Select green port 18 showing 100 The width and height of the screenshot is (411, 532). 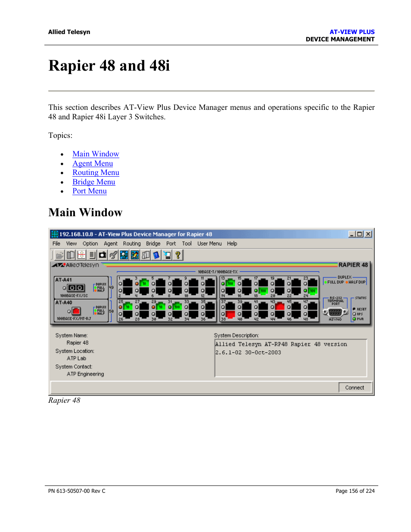(263, 291)
